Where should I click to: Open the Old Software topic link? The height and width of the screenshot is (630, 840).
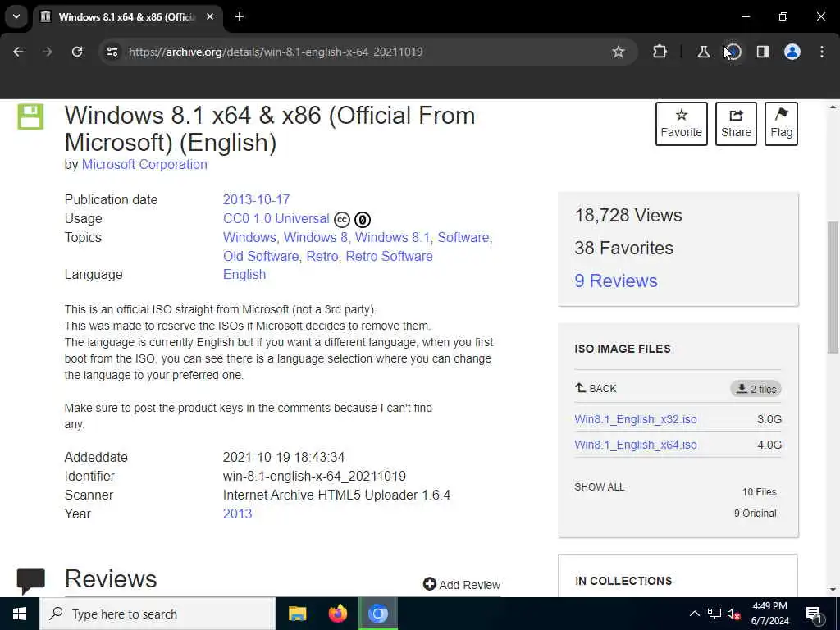(261, 256)
